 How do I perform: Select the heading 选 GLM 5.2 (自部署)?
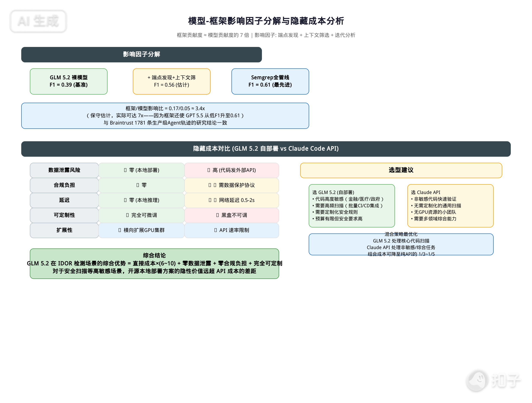click(333, 192)
